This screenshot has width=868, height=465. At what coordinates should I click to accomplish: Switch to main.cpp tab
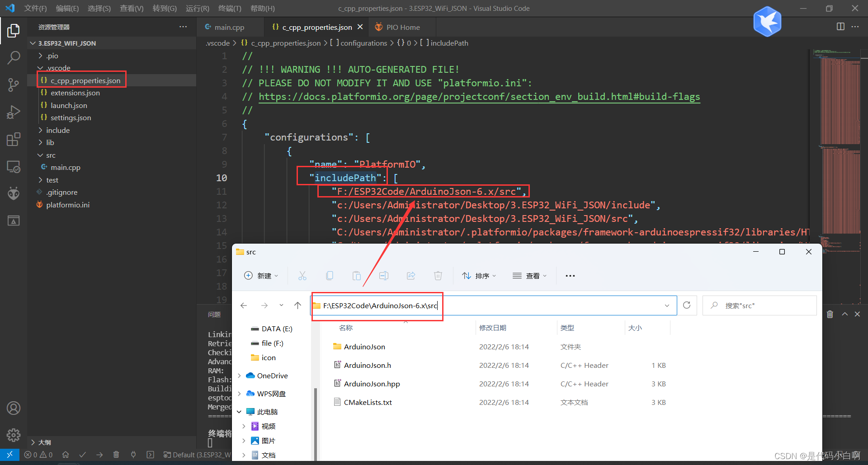click(230, 27)
